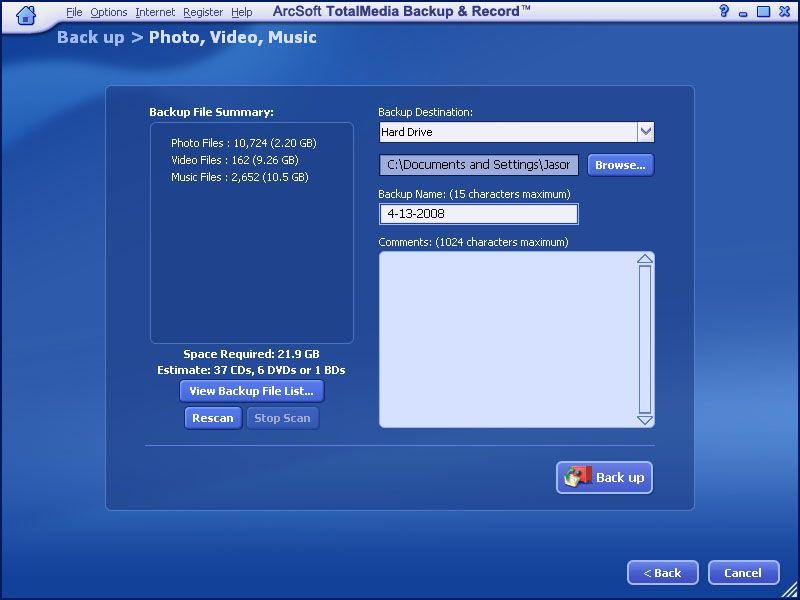Select the Hard Drive destination combo box
The width and height of the screenshot is (800, 600).
516,132
